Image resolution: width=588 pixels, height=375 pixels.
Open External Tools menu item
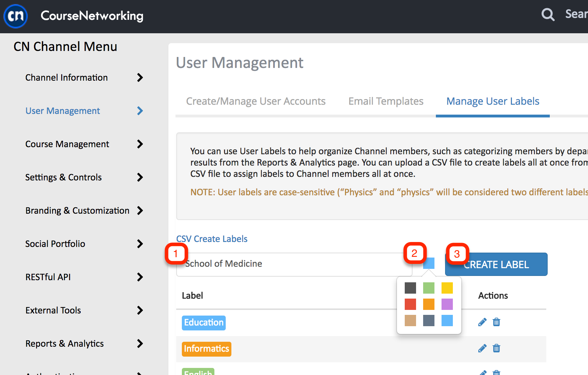click(53, 310)
